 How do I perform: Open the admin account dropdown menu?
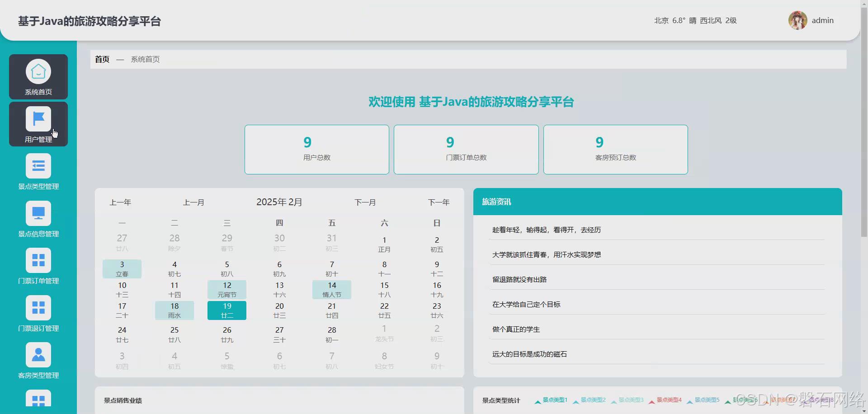click(x=822, y=20)
